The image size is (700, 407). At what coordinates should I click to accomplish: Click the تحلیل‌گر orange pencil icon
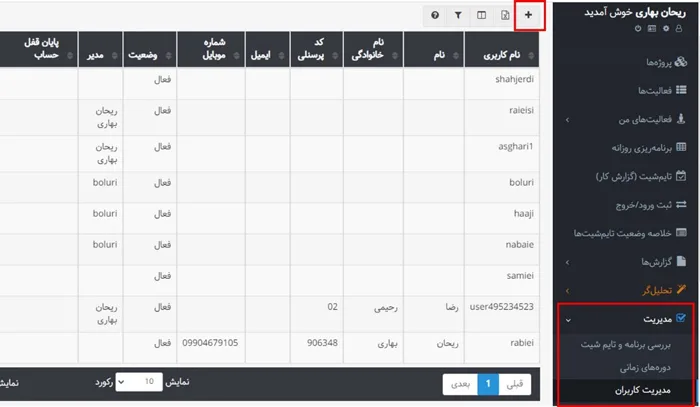[x=681, y=289]
